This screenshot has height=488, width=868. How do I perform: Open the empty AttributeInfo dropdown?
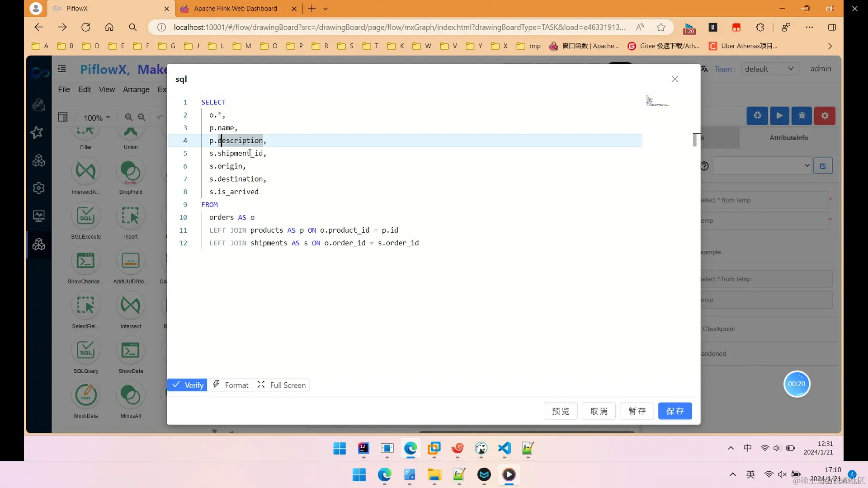tap(762, 165)
